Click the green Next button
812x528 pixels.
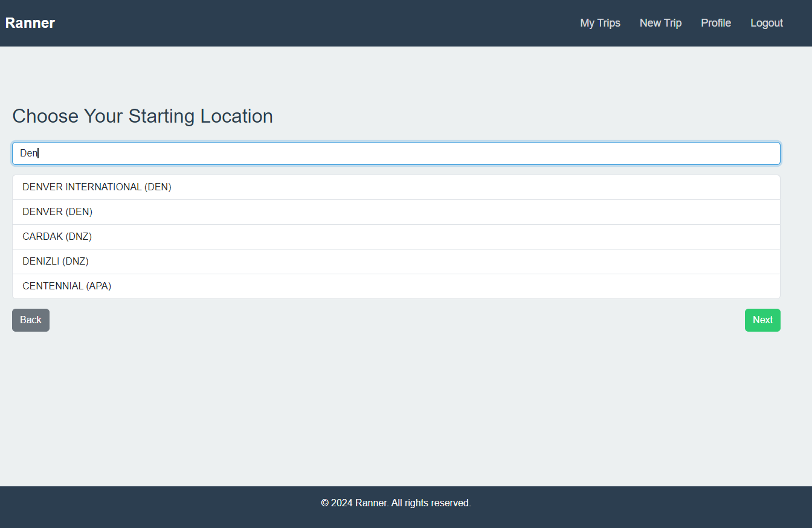click(x=762, y=320)
